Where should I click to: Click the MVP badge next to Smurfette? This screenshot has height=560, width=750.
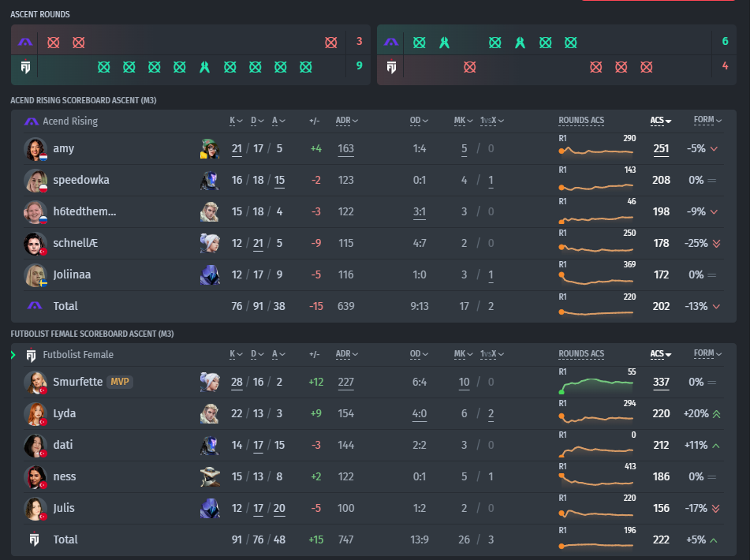(120, 382)
